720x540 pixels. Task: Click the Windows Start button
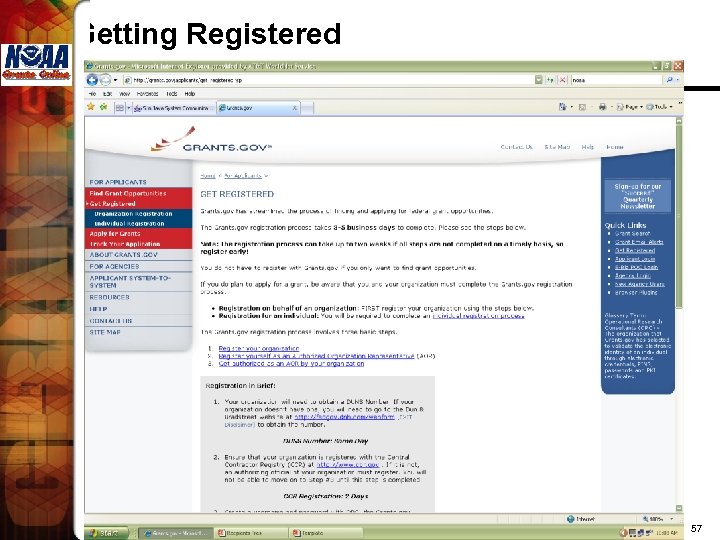click(x=107, y=533)
